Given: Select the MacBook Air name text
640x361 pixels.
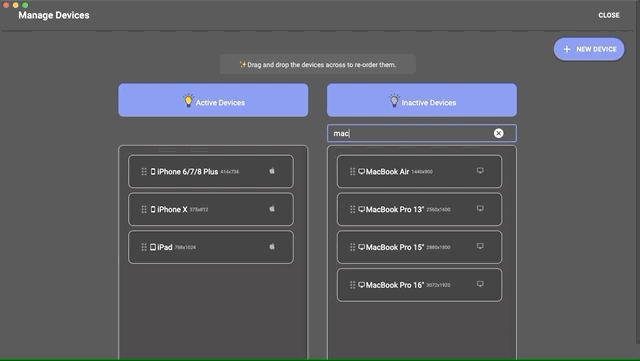Looking at the screenshot, I should pos(387,172).
